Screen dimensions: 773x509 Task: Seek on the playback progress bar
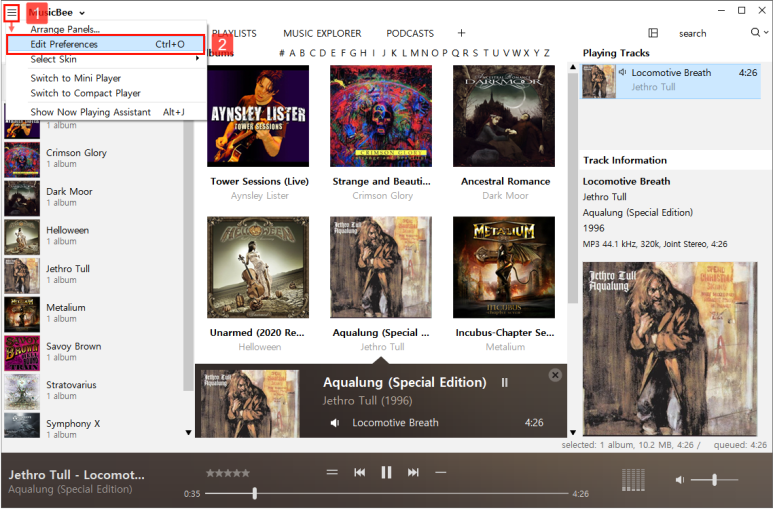click(386, 493)
